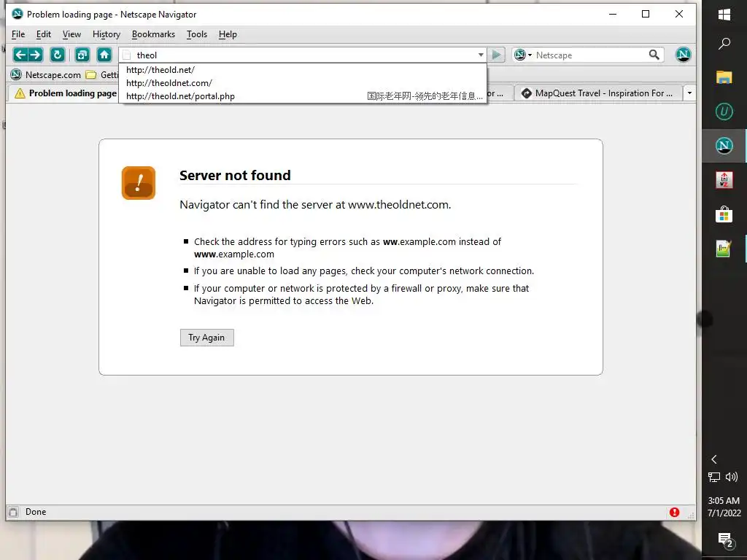Show hidden system tray icons chevron

713,459
